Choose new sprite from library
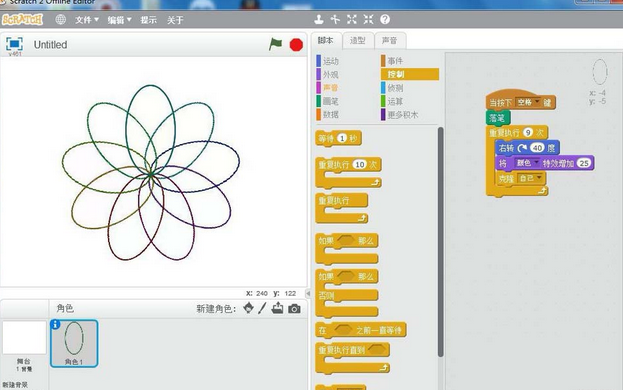The height and width of the screenshot is (390, 623). point(248,308)
